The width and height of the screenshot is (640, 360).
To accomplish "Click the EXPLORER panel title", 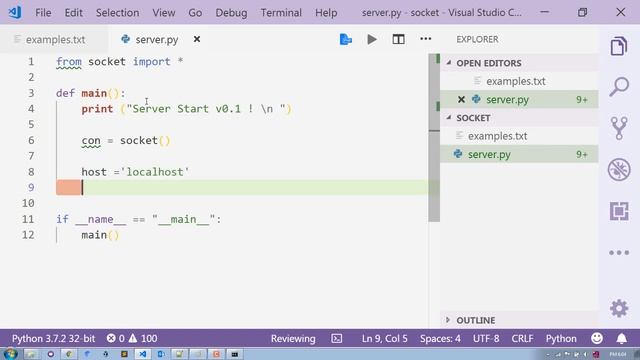I will (x=477, y=39).
